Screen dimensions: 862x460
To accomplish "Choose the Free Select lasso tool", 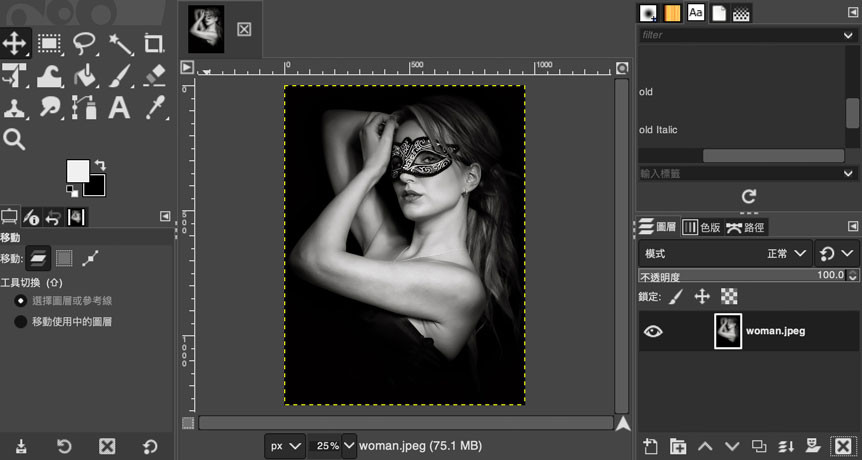I will (85, 43).
